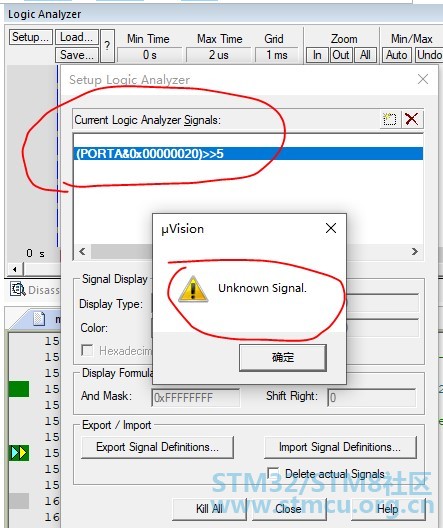Click Help button in setup dialog

[388, 509]
